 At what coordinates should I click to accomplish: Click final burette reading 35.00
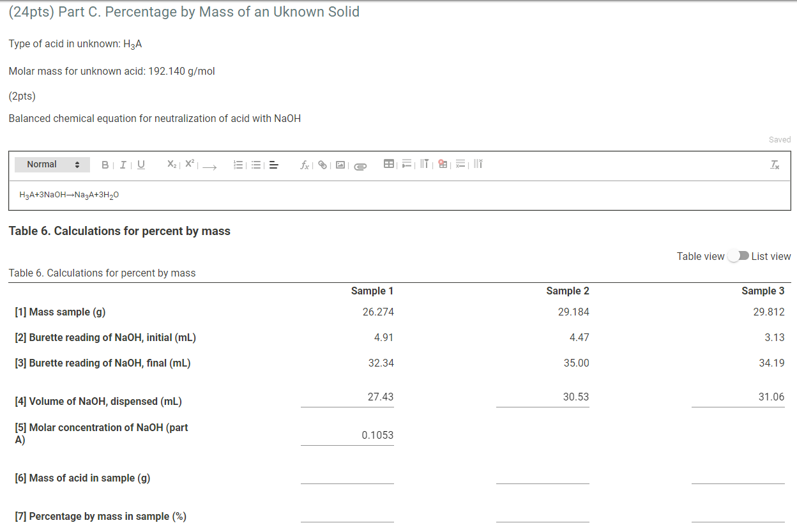[x=576, y=363]
